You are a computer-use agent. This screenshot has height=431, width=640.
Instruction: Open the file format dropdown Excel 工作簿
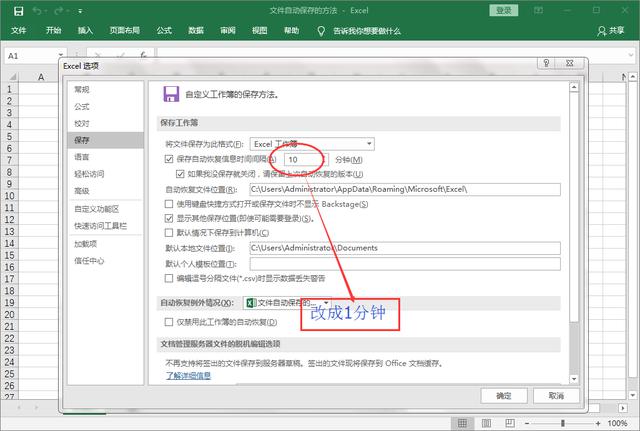pos(312,144)
